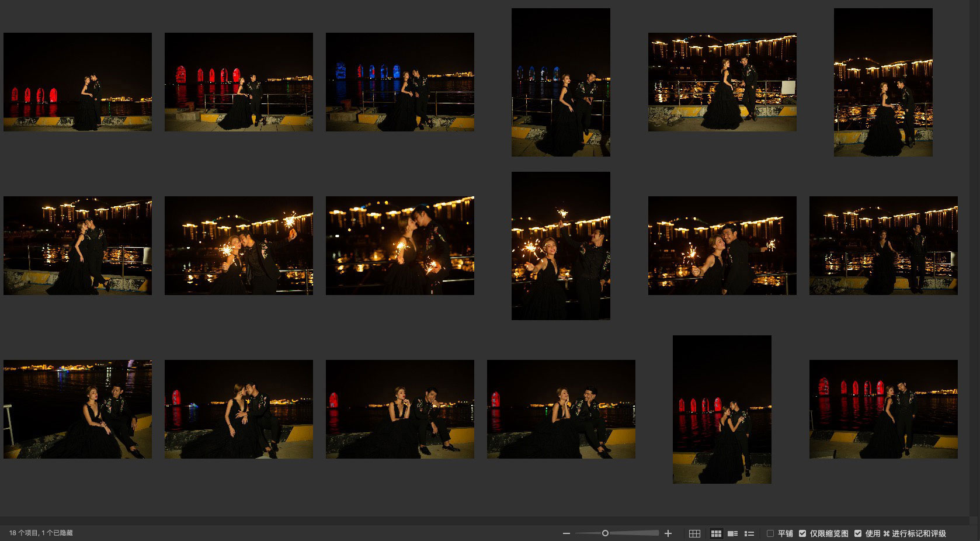The height and width of the screenshot is (541, 980).
Task: Enable the 平铺 checkbox
Action: (x=770, y=533)
